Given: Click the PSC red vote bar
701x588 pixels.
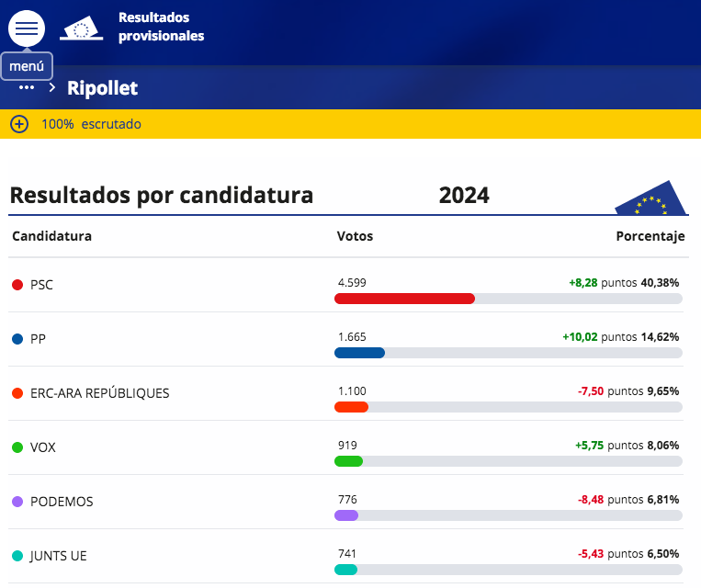Looking at the screenshot, I should 404,299.
